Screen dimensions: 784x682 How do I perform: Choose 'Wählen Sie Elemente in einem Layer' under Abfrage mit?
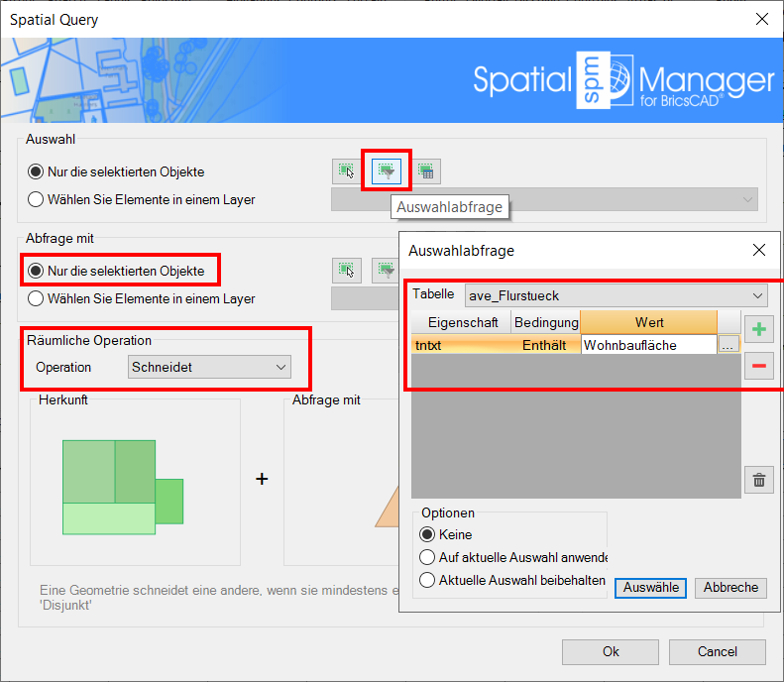coord(37,298)
